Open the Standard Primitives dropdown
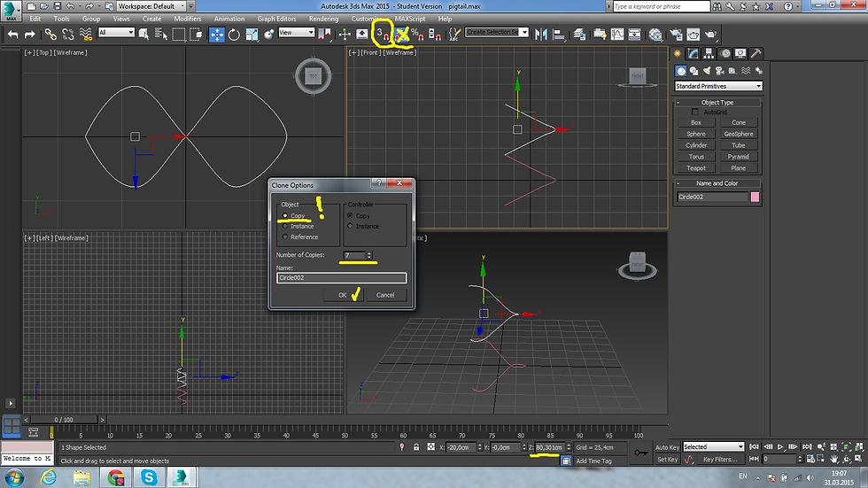 click(718, 86)
